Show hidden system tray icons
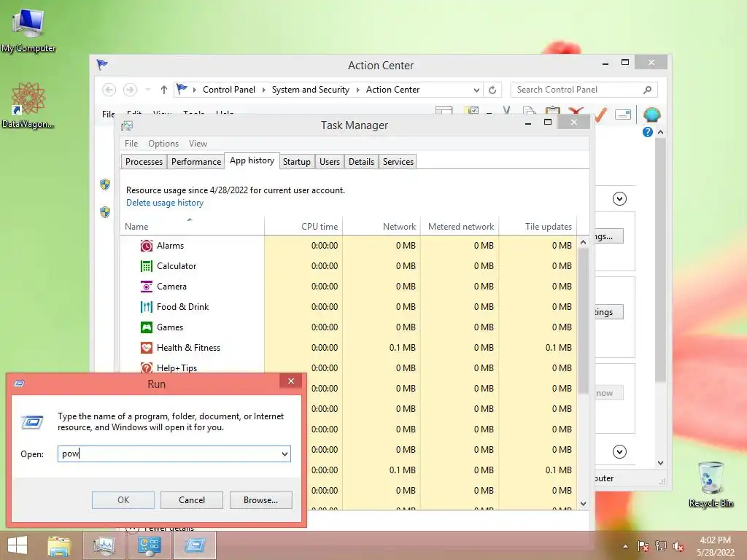Screen dimensions: 747x560 click(625, 546)
